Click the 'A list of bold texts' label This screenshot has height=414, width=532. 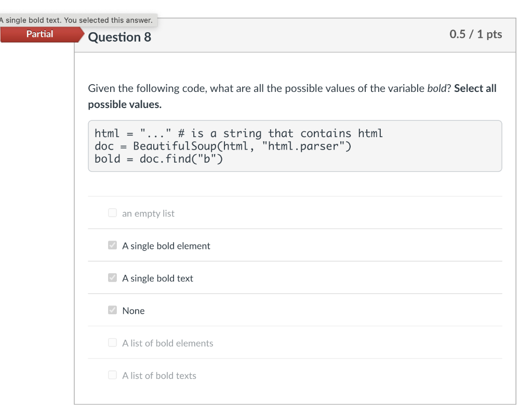[x=159, y=375]
